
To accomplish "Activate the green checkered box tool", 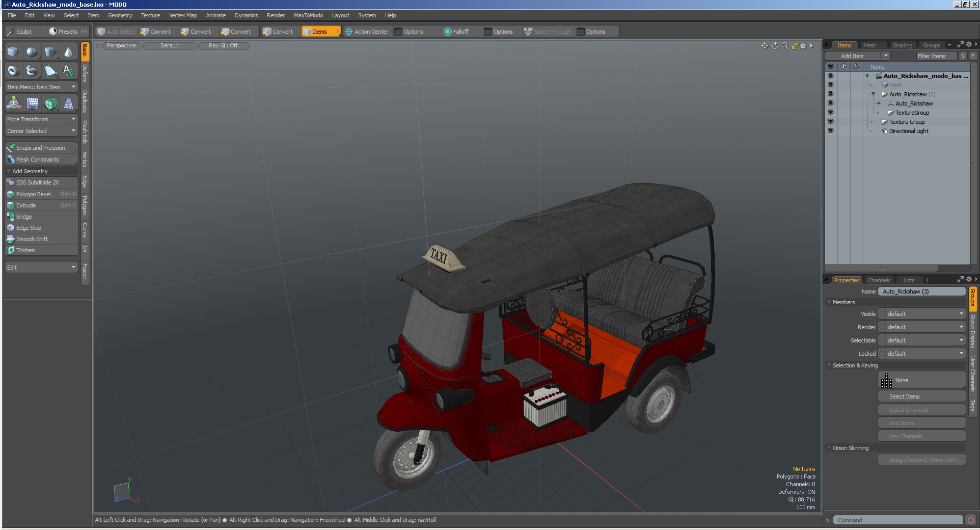I will [50, 103].
